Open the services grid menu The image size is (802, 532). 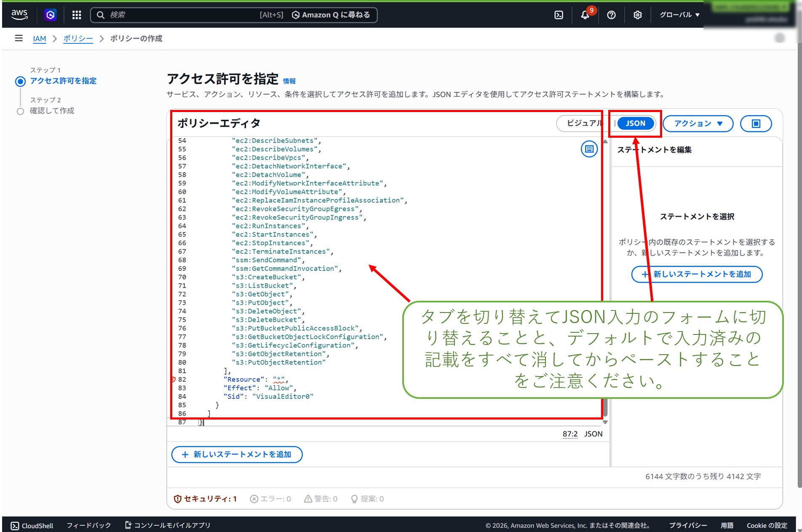coord(77,15)
